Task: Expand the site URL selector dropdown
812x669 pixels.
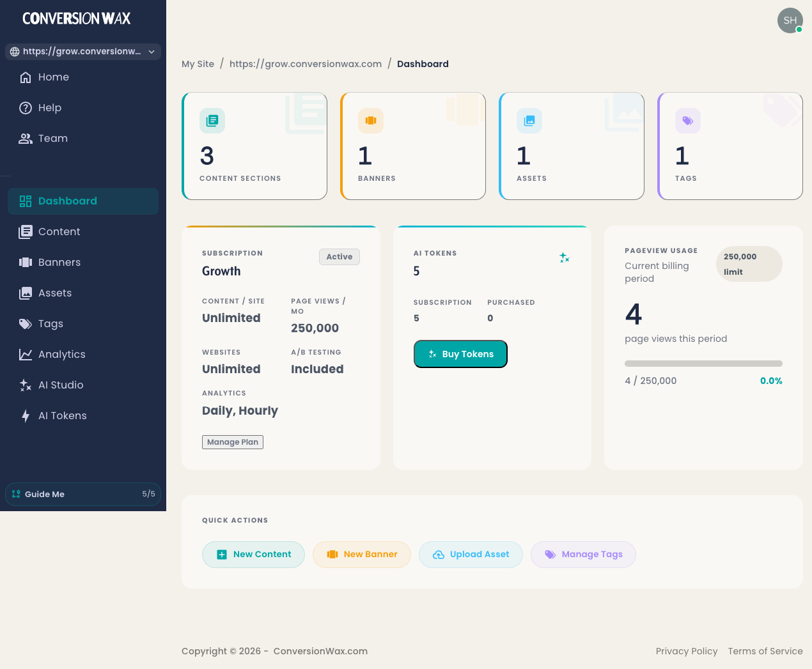Action: pyautogui.click(x=82, y=52)
